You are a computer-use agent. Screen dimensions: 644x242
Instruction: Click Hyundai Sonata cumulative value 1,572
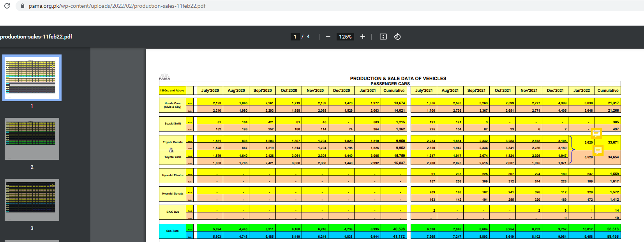click(614, 192)
